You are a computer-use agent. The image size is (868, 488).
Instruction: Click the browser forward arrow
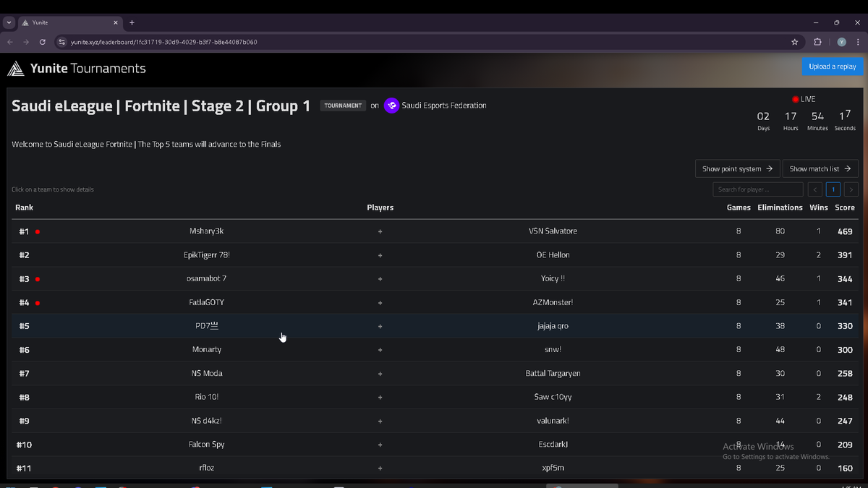coord(26,42)
